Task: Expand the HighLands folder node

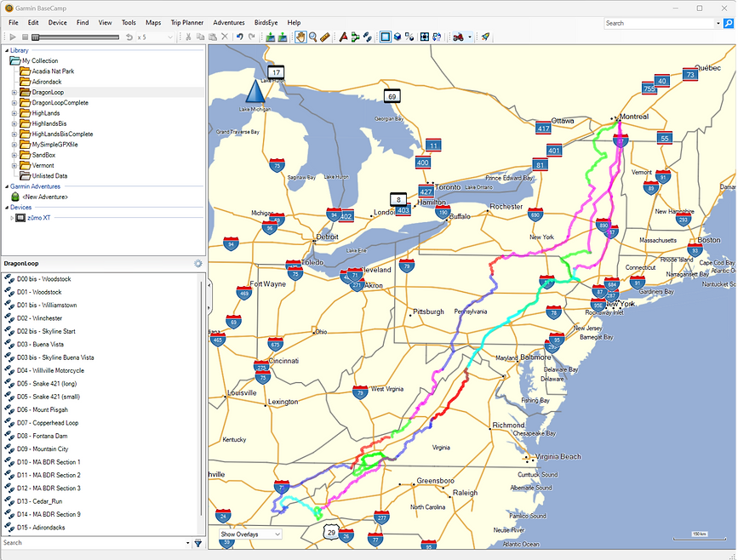Action: coord(14,113)
